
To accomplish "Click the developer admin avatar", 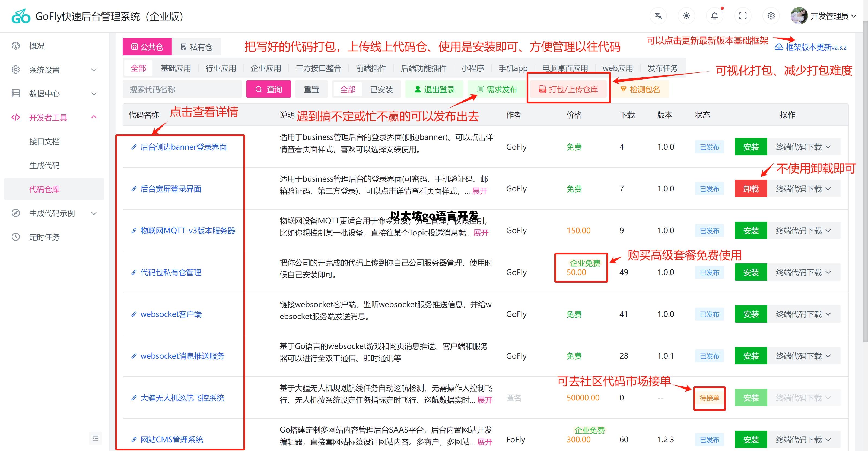I will (x=799, y=16).
